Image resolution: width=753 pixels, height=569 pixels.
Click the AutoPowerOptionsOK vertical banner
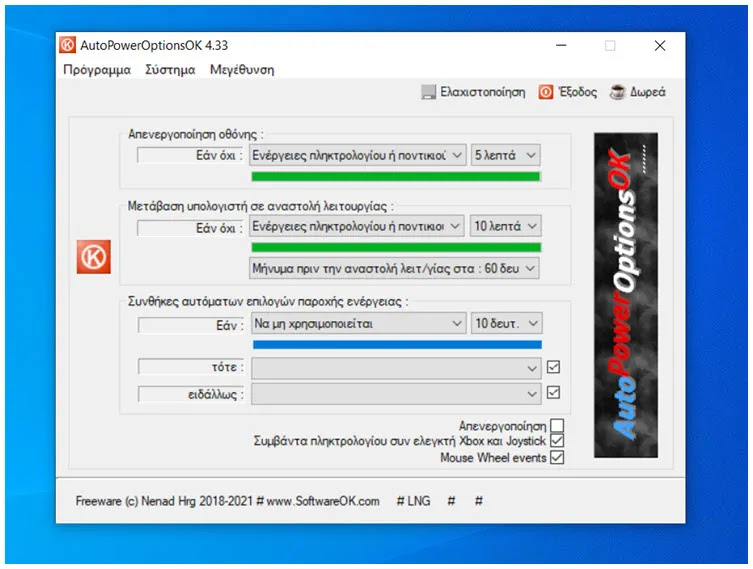626,295
